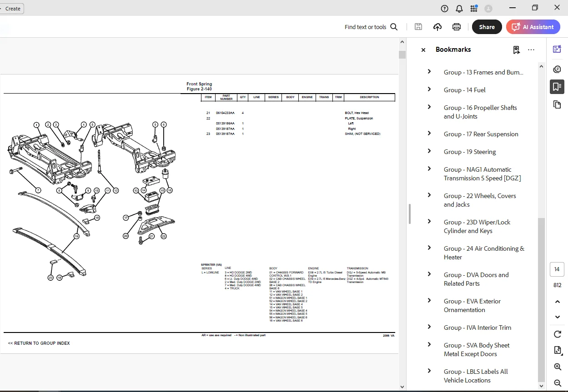Expand Group - IVA Interior Trim bookmark

pos(429,327)
